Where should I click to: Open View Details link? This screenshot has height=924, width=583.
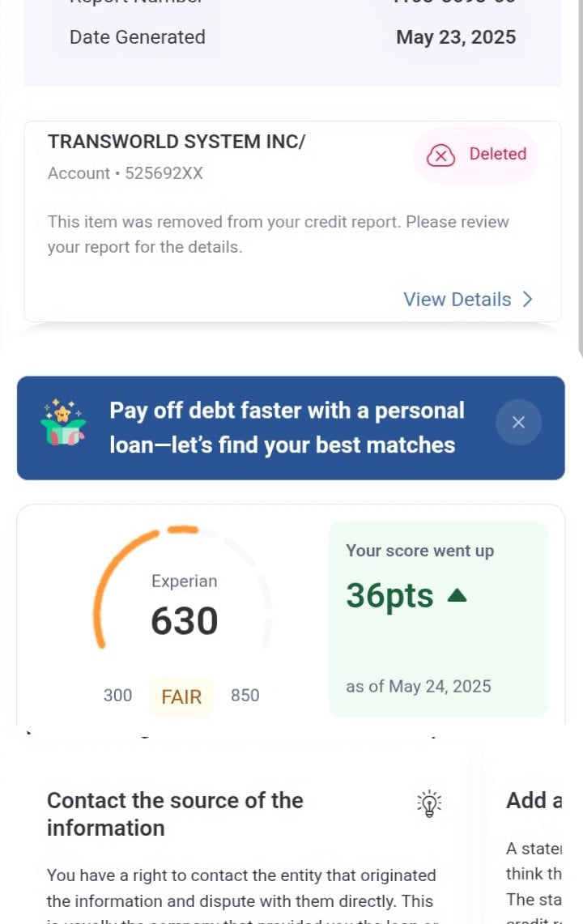click(457, 300)
